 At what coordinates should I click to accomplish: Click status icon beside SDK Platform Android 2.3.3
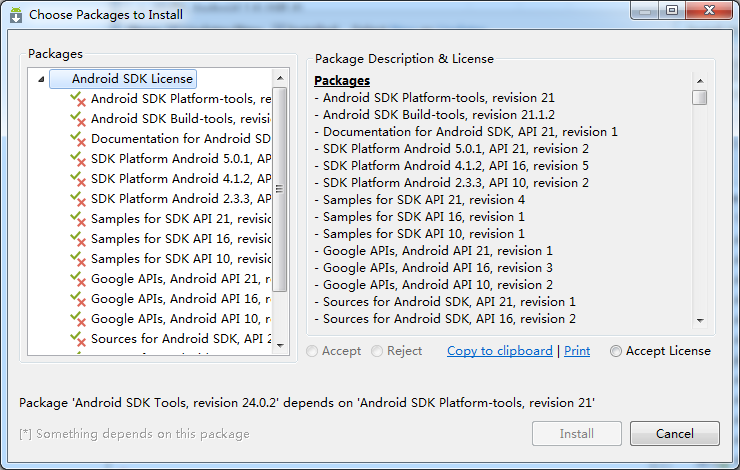coord(78,199)
